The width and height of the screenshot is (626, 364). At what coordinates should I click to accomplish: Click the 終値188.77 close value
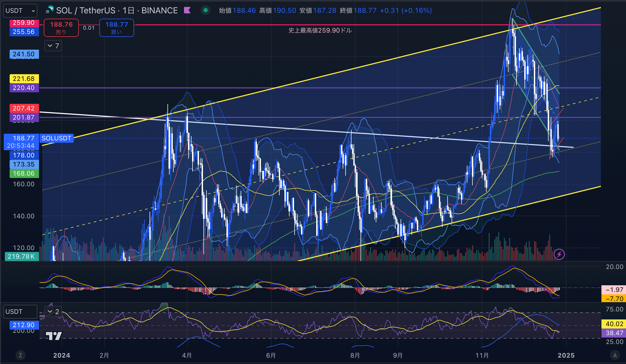pos(358,10)
